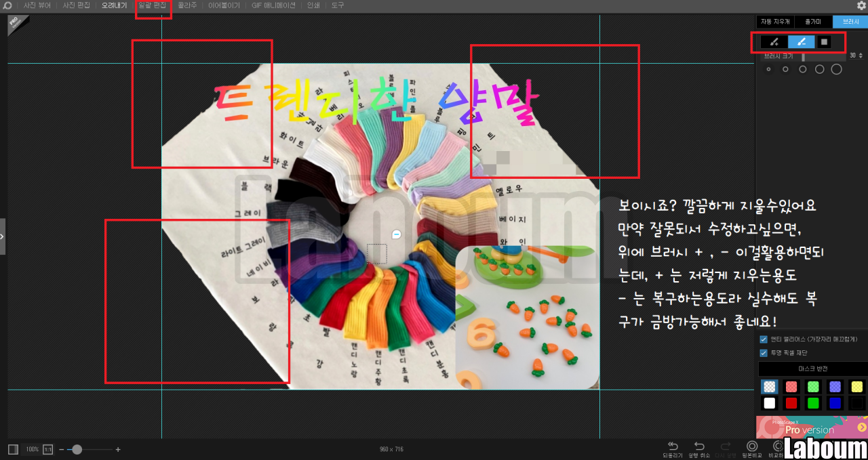
Task: Select the solid black background swatch
Action: pos(856,403)
